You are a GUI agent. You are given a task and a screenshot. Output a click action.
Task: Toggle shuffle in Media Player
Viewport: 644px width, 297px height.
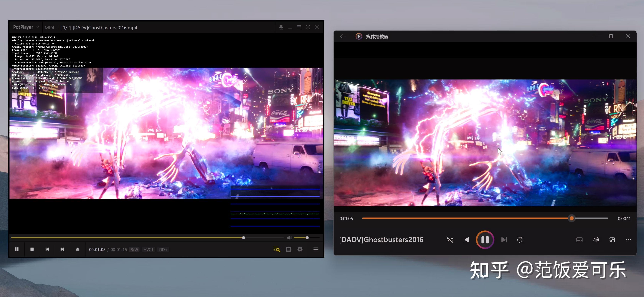pyautogui.click(x=450, y=240)
